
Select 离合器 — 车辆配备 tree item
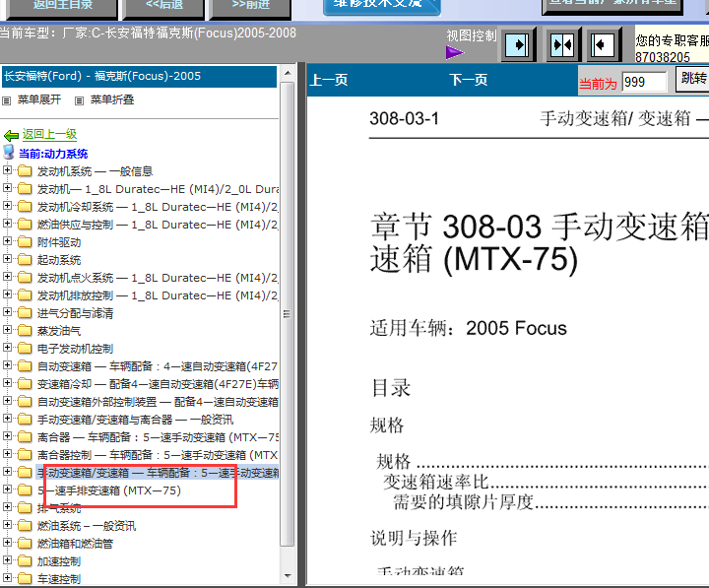[x=158, y=437]
